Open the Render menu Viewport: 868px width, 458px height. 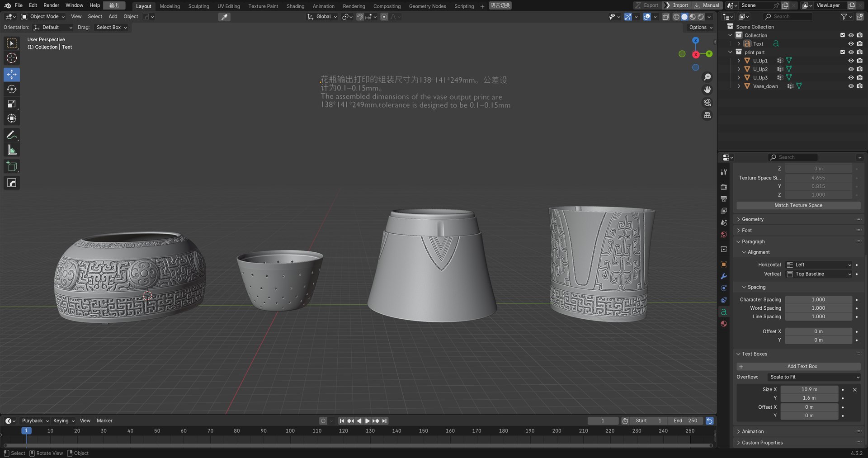point(51,5)
